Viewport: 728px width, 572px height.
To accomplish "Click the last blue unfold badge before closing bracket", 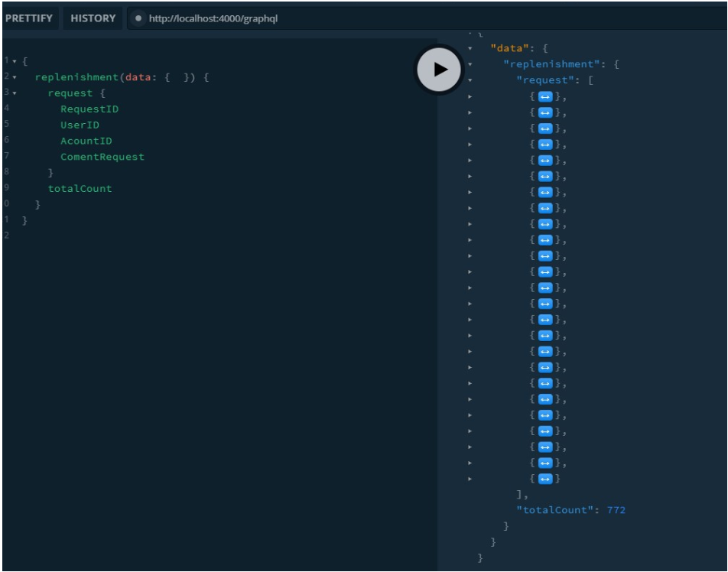I will click(545, 479).
